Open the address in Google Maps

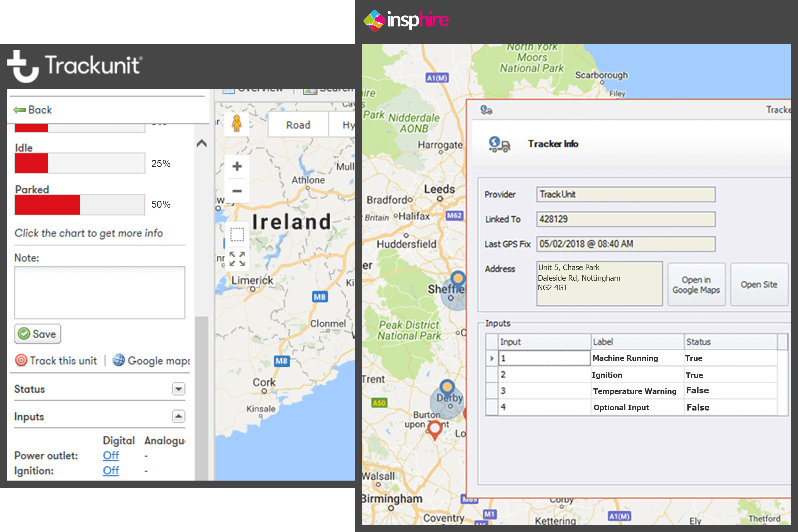coord(696,284)
